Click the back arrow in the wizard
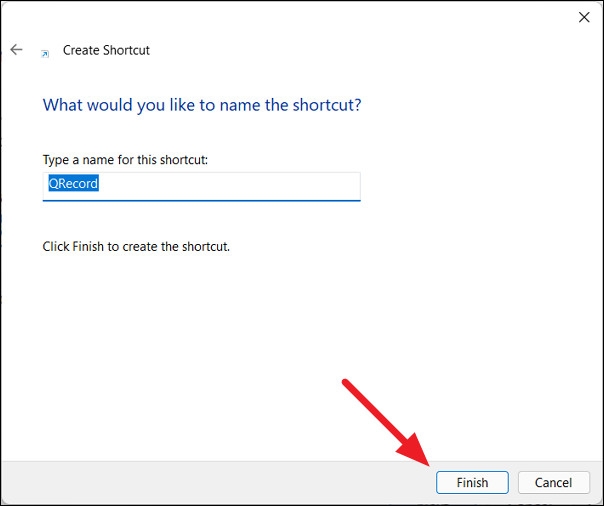Image resolution: width=604 pixels, height=506 pixels. click(16, 49)
